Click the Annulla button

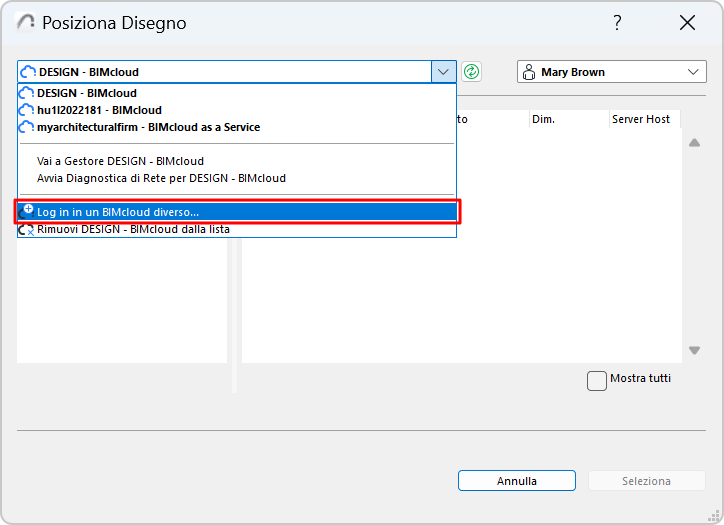(x=517, y=481)
